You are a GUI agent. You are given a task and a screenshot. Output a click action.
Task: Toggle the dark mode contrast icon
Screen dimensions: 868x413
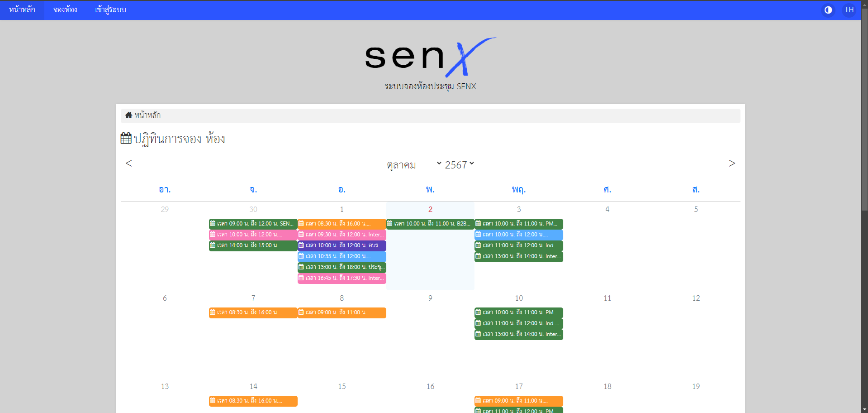coord(828,10)
